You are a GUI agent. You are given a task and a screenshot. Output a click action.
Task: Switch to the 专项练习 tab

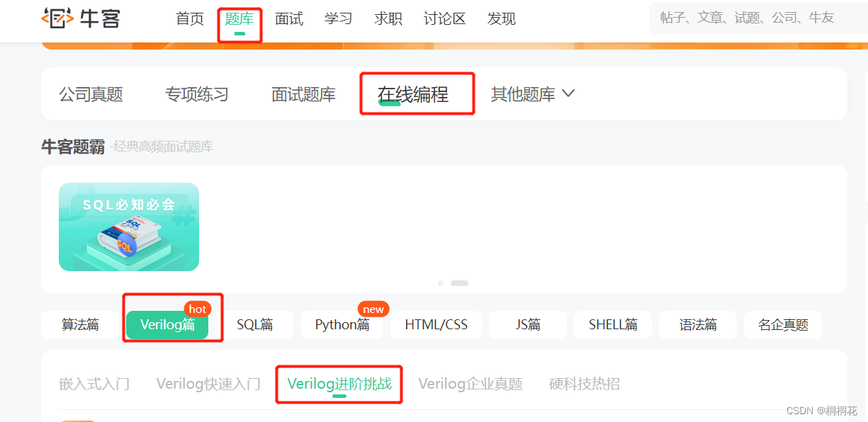tap(197, 94)
